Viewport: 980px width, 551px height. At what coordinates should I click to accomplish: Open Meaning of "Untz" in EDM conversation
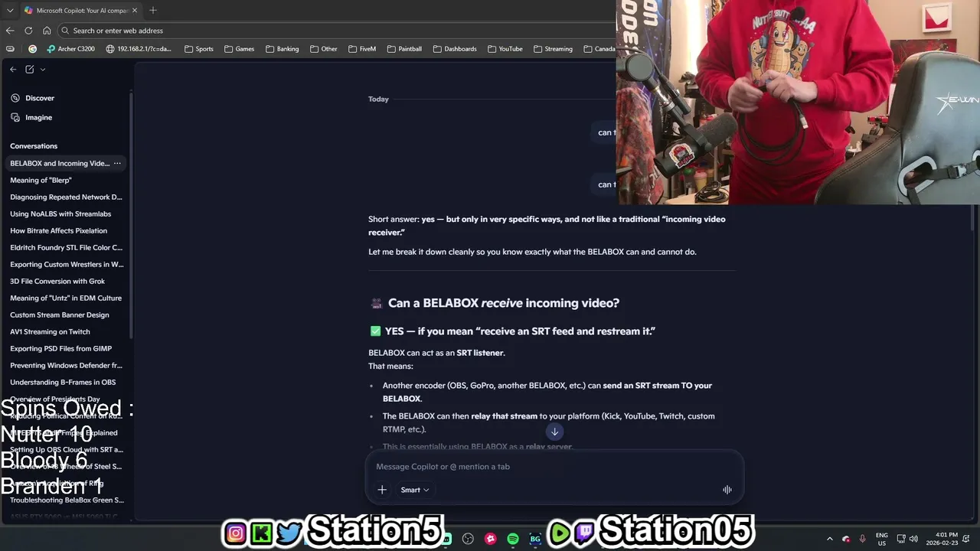(x=66, y=298)
